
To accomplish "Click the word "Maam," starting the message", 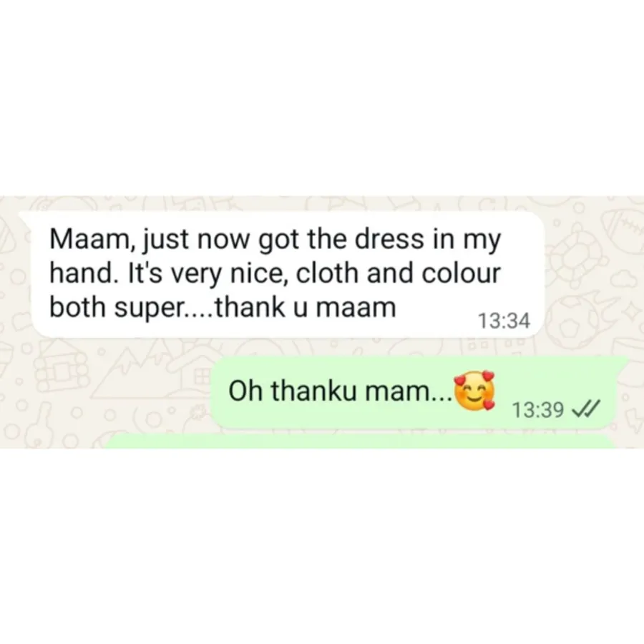I will pyautogui.click(x=90, y=240).
